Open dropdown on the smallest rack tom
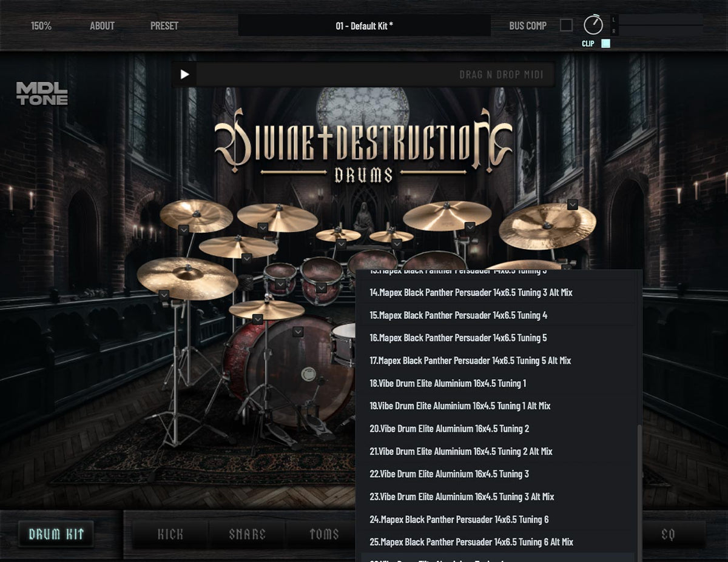 pos(280,284)
